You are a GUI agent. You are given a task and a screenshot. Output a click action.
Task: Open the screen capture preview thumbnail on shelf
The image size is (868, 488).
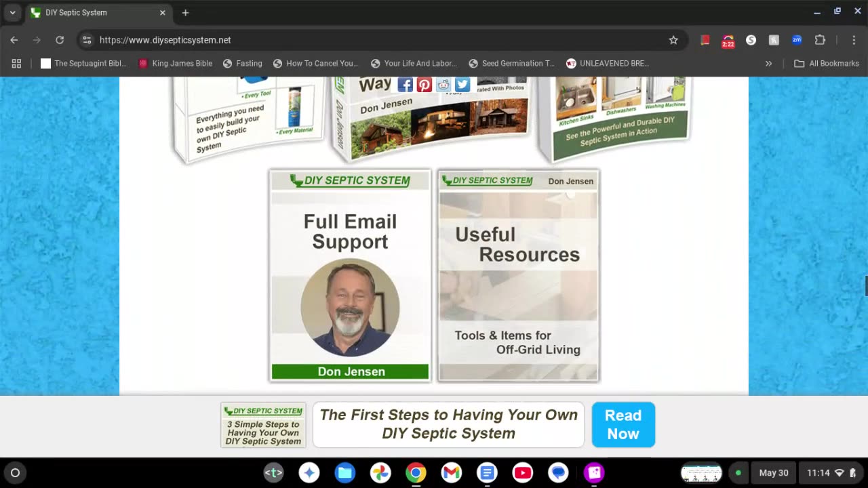point(701,472)
